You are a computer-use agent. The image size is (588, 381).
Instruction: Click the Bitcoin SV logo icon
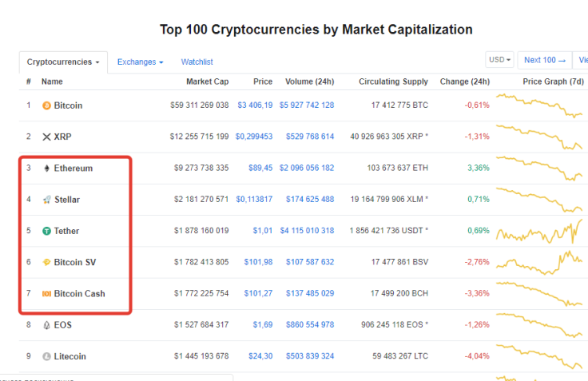tap(46, 263)
